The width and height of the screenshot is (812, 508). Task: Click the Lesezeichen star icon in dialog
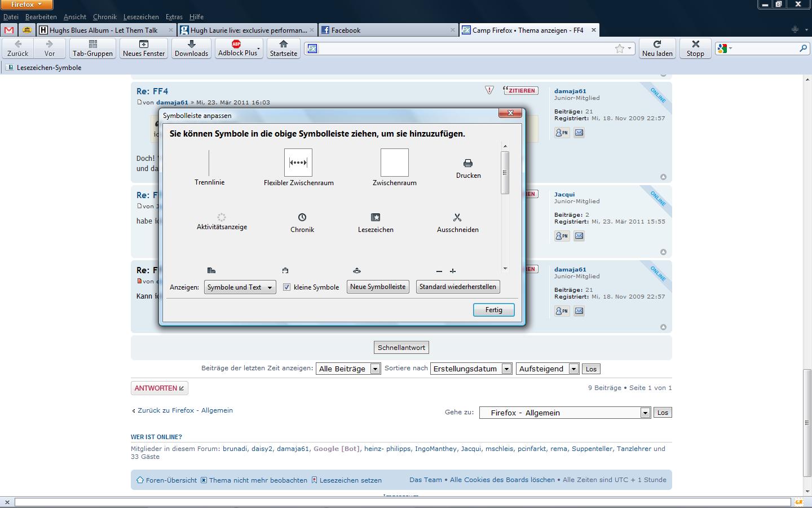click(376, 217)
